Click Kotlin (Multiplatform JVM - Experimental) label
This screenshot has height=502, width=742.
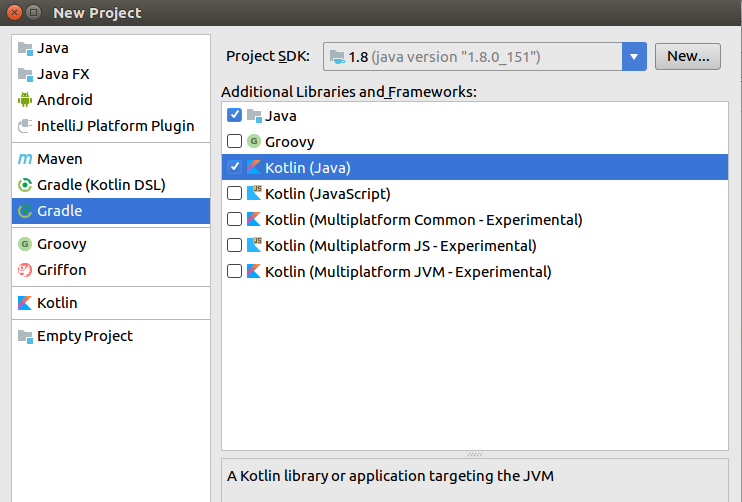click(408, 272)
